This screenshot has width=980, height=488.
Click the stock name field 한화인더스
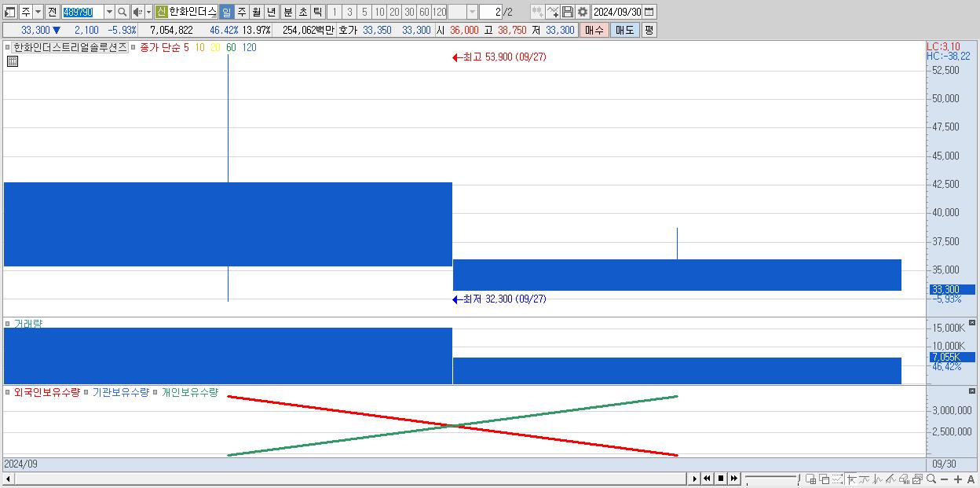pyautogui.click(x=193, y=12)
